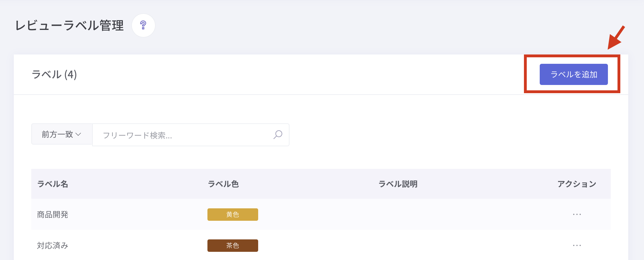Click the アクション column header
644x260 pixels.
click(577, 184)
